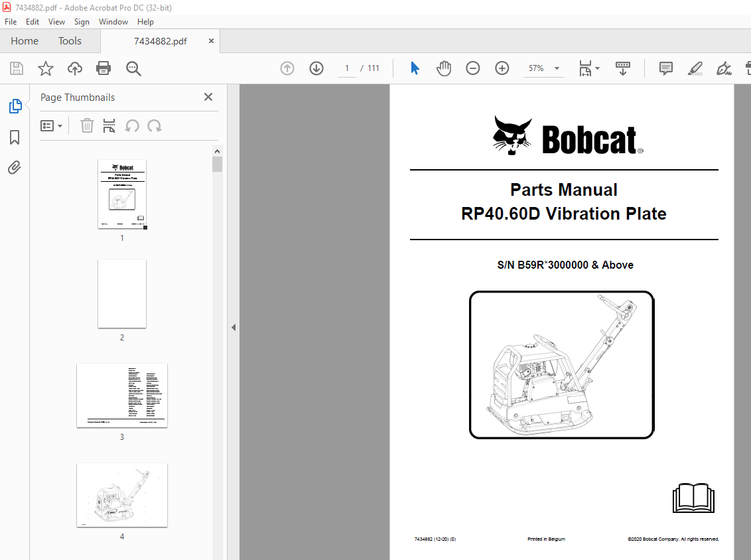
Task: Click the Bobcat logo on the page
Action: coord(567,135)
